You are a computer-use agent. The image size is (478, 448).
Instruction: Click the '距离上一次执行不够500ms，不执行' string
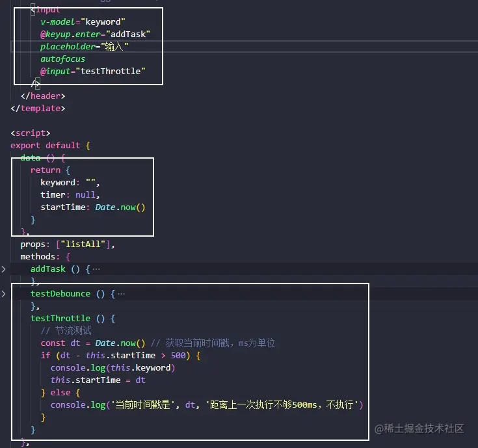point(282,404)
